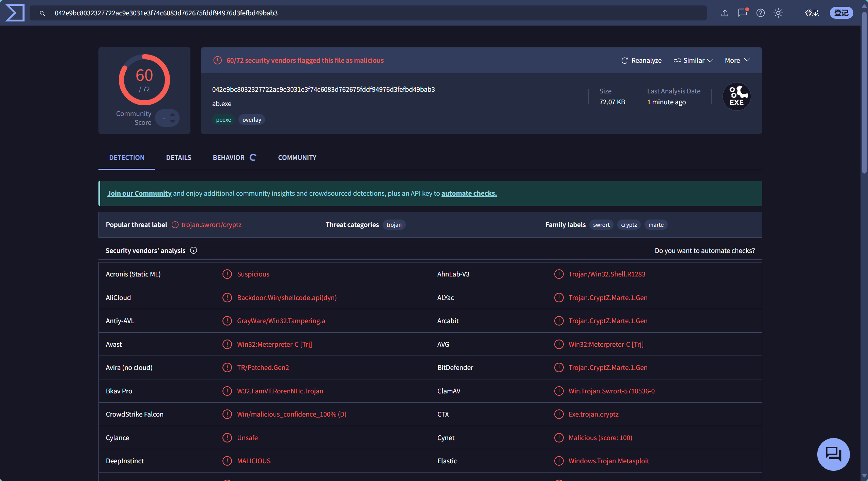868x481 pixels.
Task: Click the hash search input field
Action: tap(368, 13)
